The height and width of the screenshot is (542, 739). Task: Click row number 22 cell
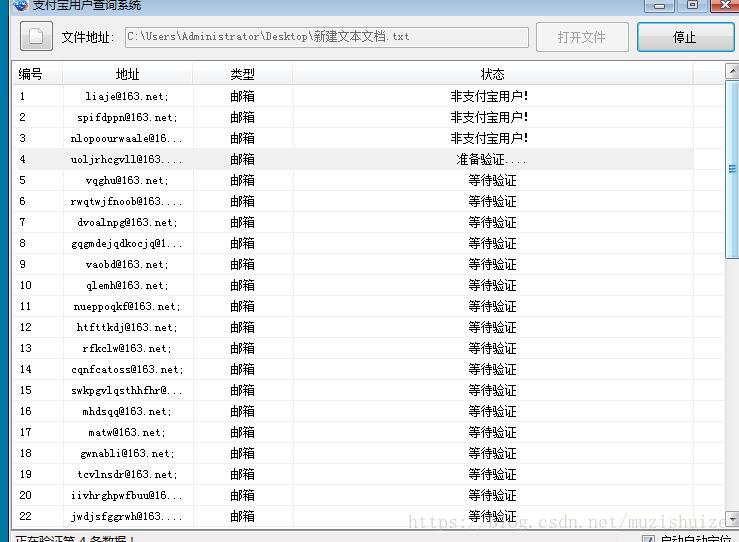coord(25,516)
